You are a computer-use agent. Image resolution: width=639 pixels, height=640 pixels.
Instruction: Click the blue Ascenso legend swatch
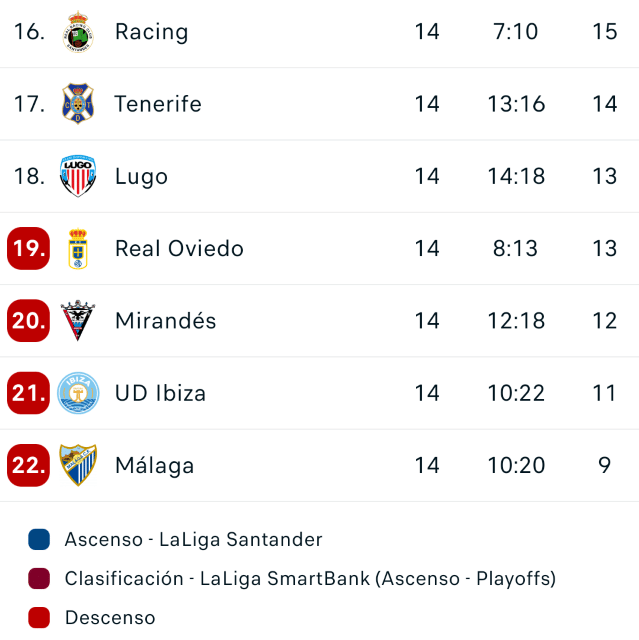(39, 540)
